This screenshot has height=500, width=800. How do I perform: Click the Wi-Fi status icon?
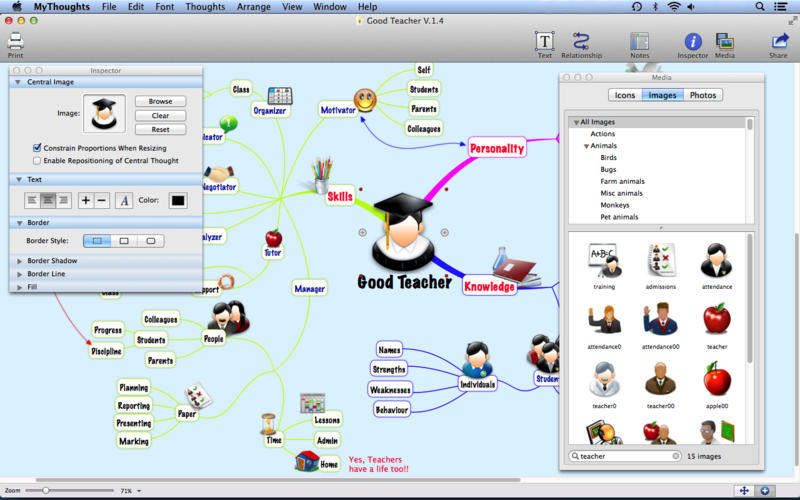tap(674, 7)
